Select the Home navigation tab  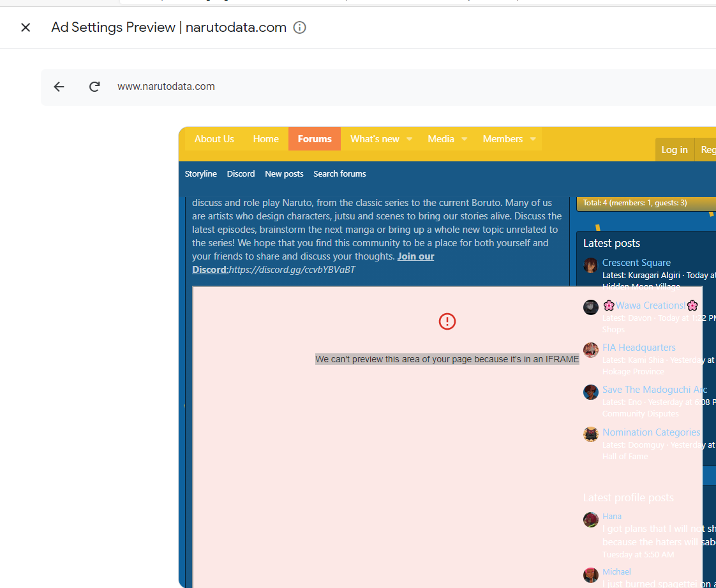[265, 139]
